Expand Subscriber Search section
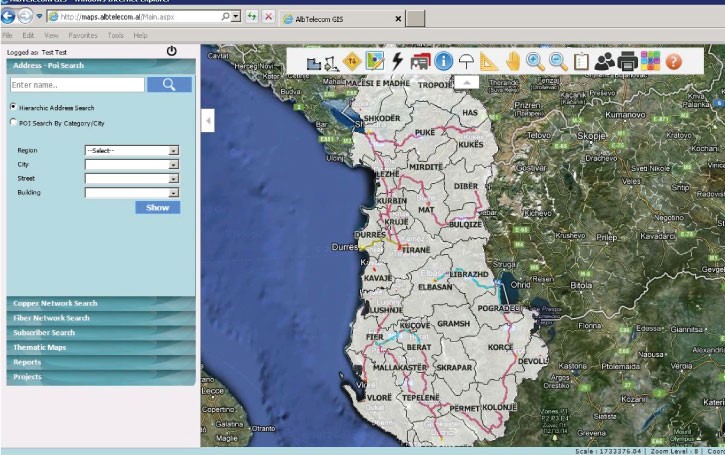This screenshot has height=455, width=725. pos(101,332)
